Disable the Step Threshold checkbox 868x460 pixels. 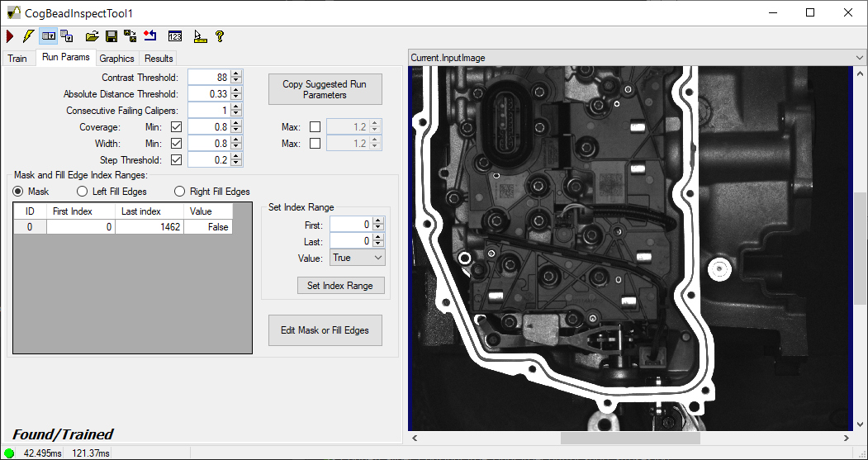coord(176,160)
